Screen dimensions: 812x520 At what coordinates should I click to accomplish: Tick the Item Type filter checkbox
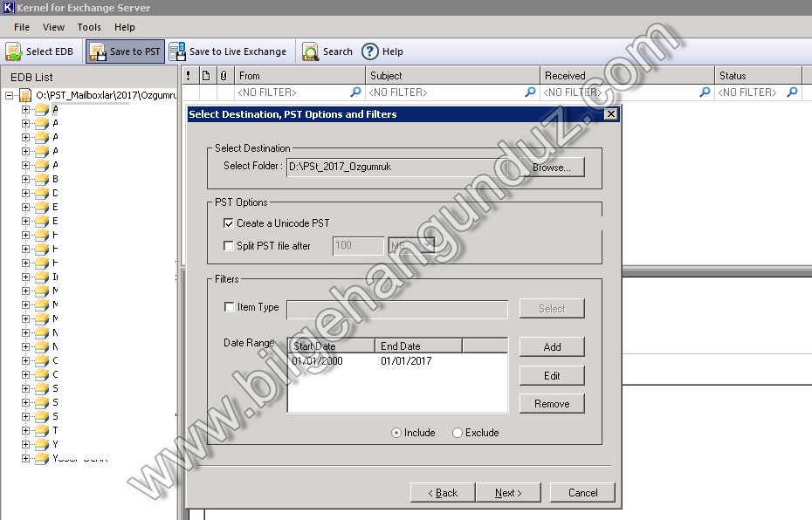click(229, 307)
